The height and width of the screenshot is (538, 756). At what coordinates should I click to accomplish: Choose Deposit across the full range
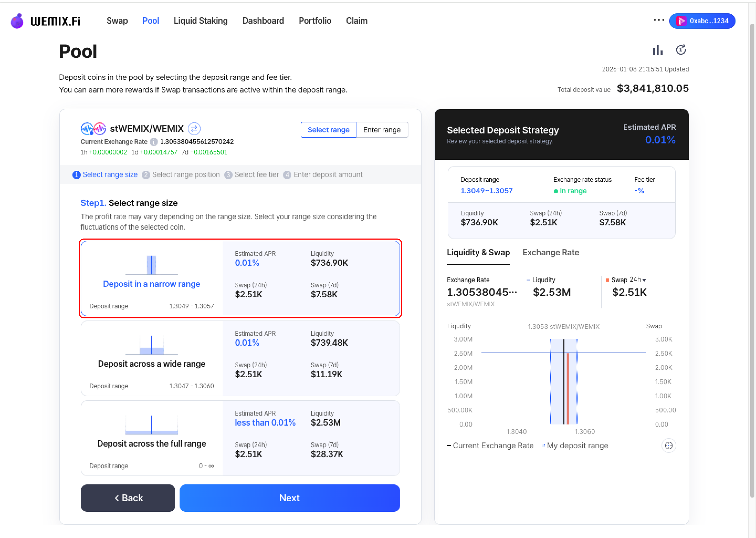(240, 438)
